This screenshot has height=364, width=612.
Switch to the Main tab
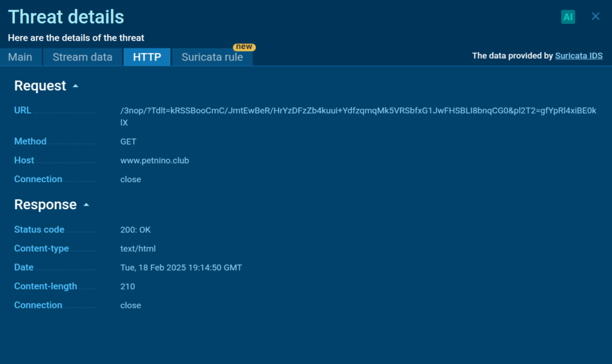click(x=20, y=57)
